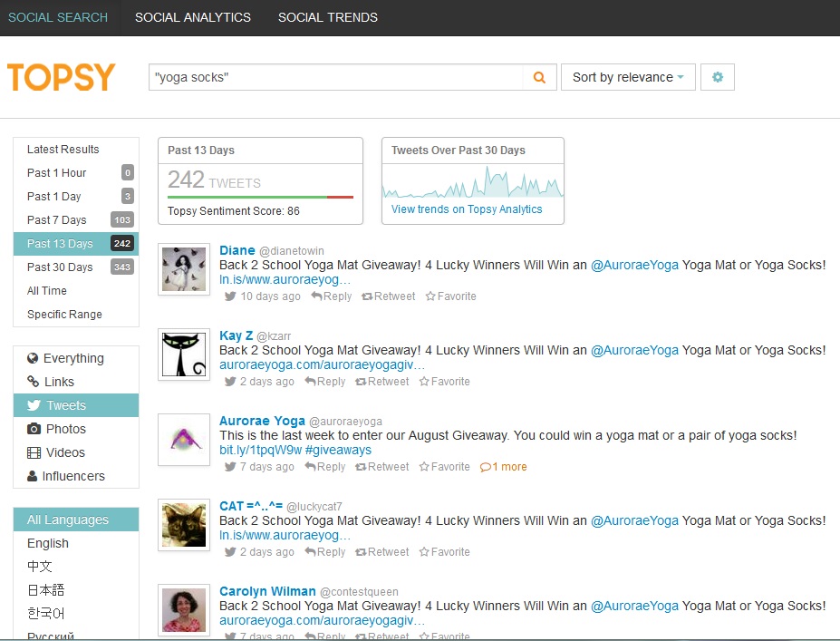Open the auroraeyoga.com link in Kay Z's tweet
This screenshot has width=840, height=641.
coord(322,365)
